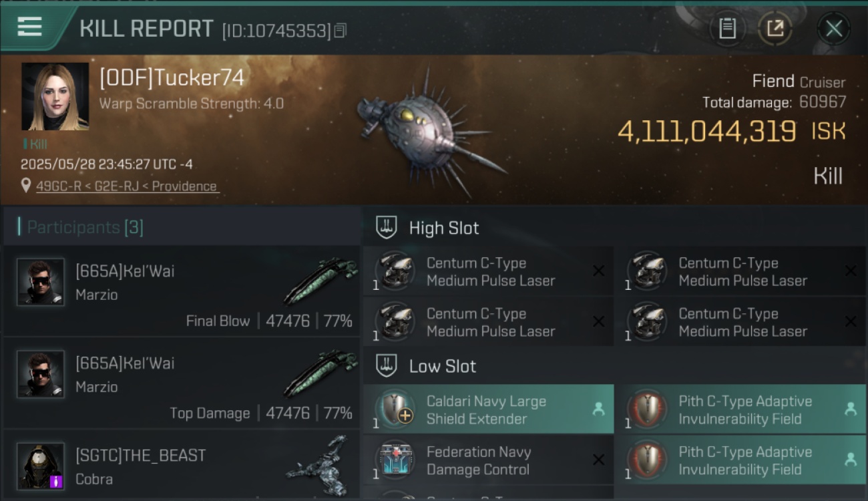868x501 pixels.
Task: Click Tucker74's character portrait
Action: (55, 96)
